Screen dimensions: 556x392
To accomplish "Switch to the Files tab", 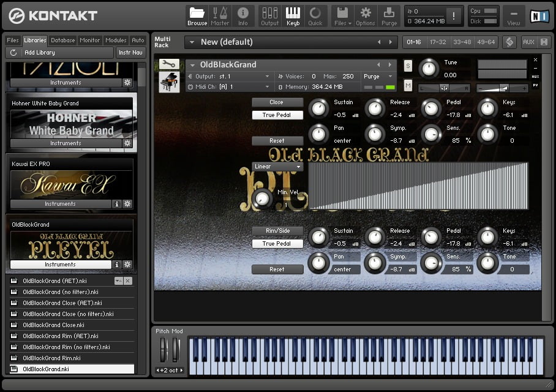I will click(x=13, y=40).
